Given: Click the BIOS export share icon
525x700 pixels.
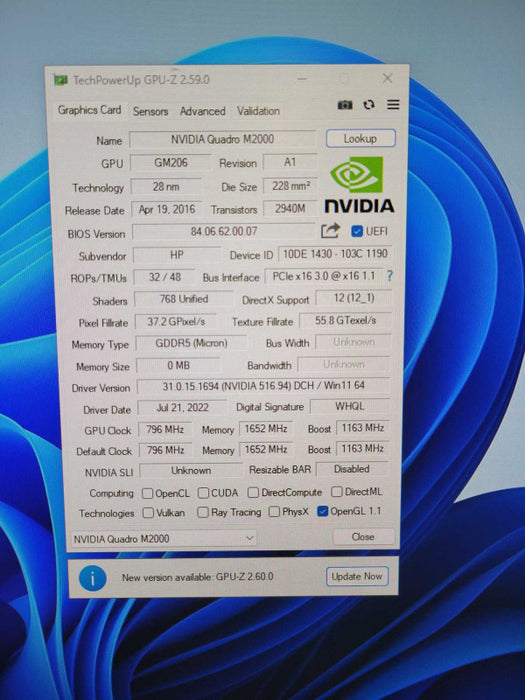Looking at the screenshot, I should [330, 231].
